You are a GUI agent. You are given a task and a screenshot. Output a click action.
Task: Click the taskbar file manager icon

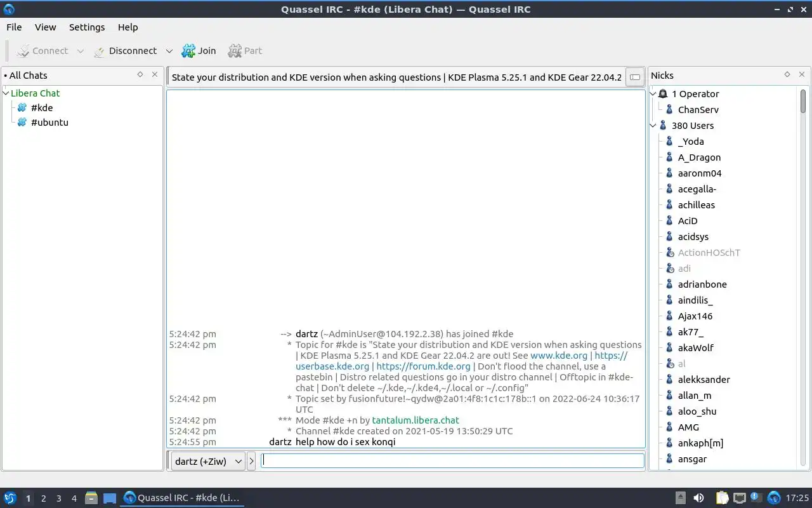(x=91, y=498)
